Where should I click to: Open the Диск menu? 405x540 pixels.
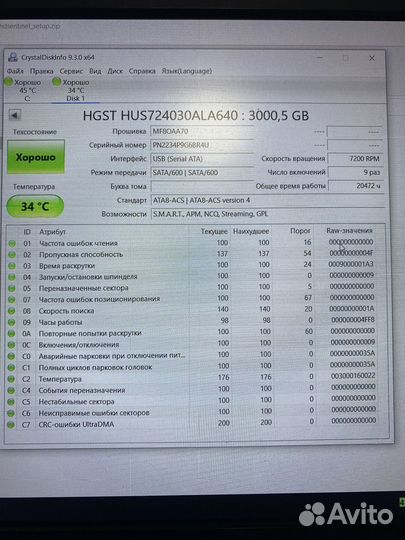click(x=115, y=71)
